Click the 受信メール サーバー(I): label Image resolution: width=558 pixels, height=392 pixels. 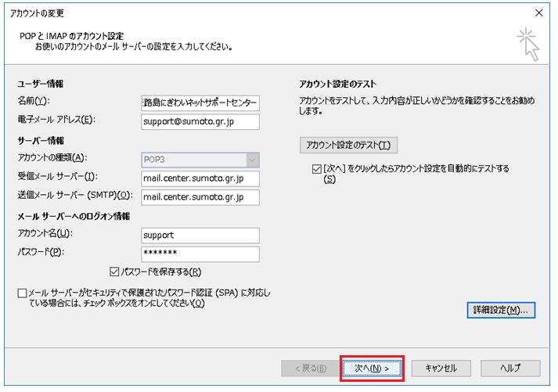tap(58, 176)
